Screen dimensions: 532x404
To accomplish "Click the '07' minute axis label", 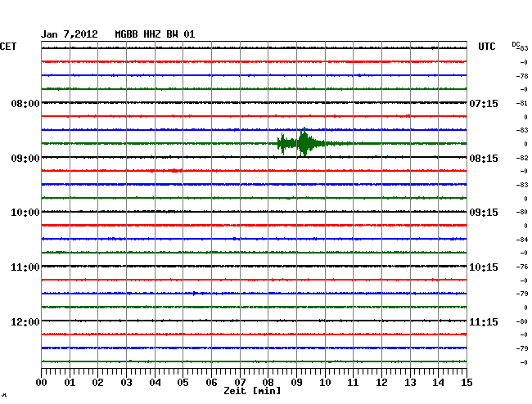I will tap(240, 382).
